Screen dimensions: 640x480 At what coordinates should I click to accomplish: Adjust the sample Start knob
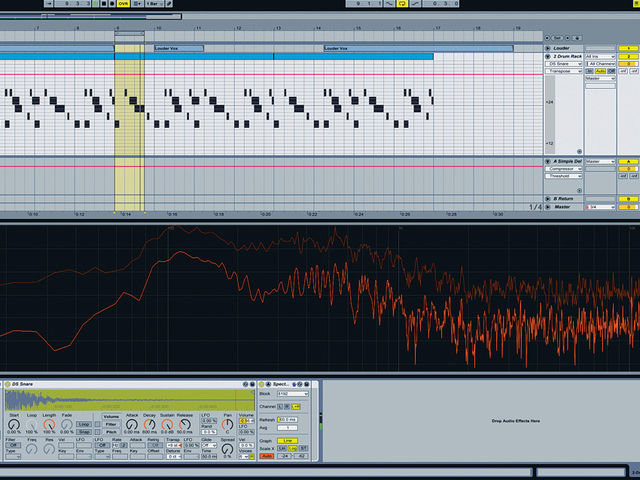[14, 424]
